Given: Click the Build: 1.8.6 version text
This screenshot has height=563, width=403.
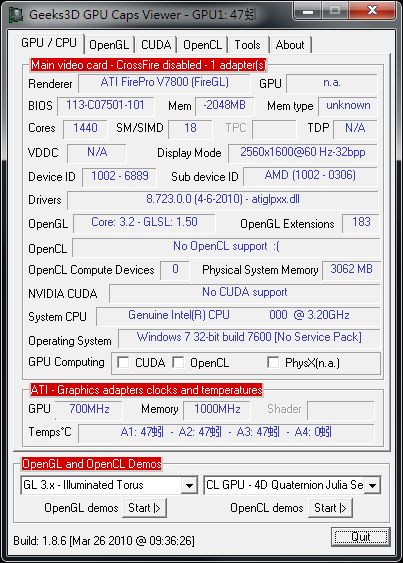Looking at the screenshot, I should 104,540.
